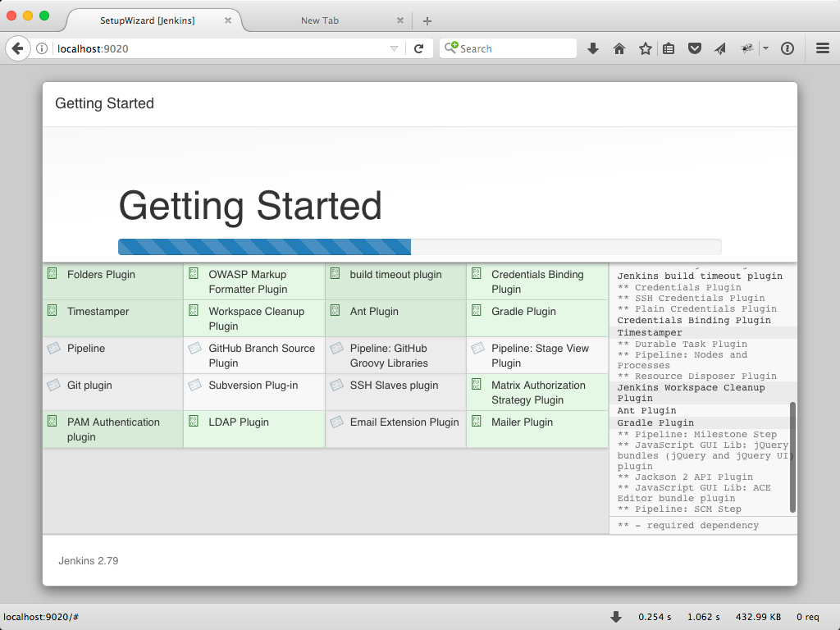Click the SSH Slaves plugin pending icon
This screenshot has height=630, width=840.
[x=336, y=386]
